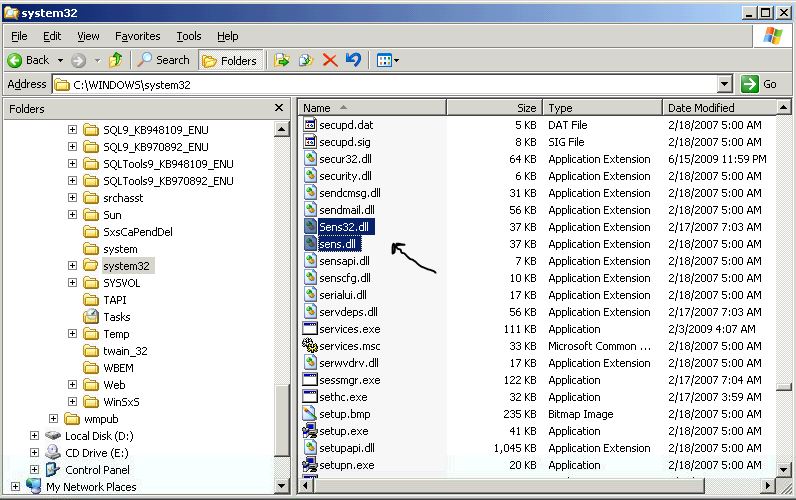The image size is (796, 500).
Task: Expand the srchasst folder node
Action: [x=72, y=197]
